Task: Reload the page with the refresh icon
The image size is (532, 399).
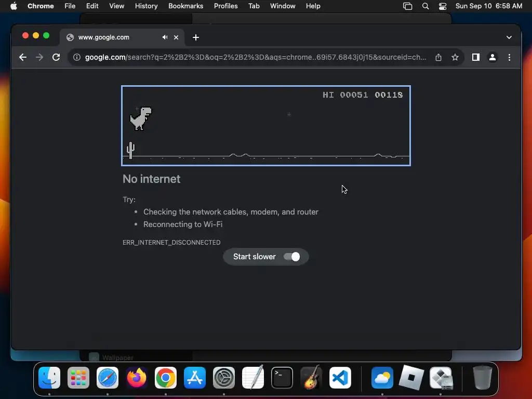Action: point(56,57)
